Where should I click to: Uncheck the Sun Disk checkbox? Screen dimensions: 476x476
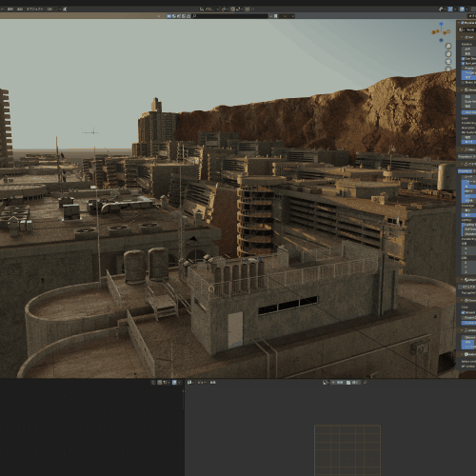click(x=463, y=59)
